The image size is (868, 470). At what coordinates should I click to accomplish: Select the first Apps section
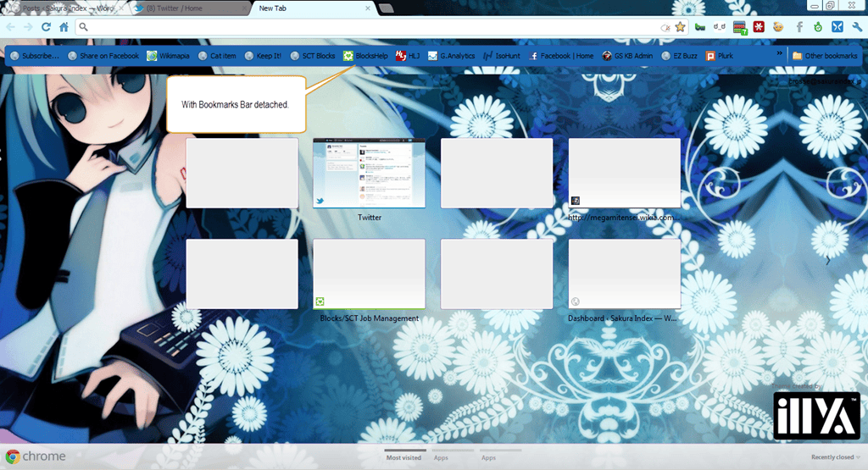click(441, 457)
